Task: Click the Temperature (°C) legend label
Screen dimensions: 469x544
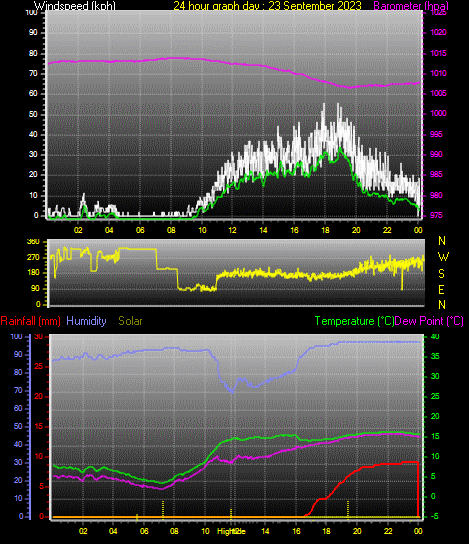Action: pos(354,321)
